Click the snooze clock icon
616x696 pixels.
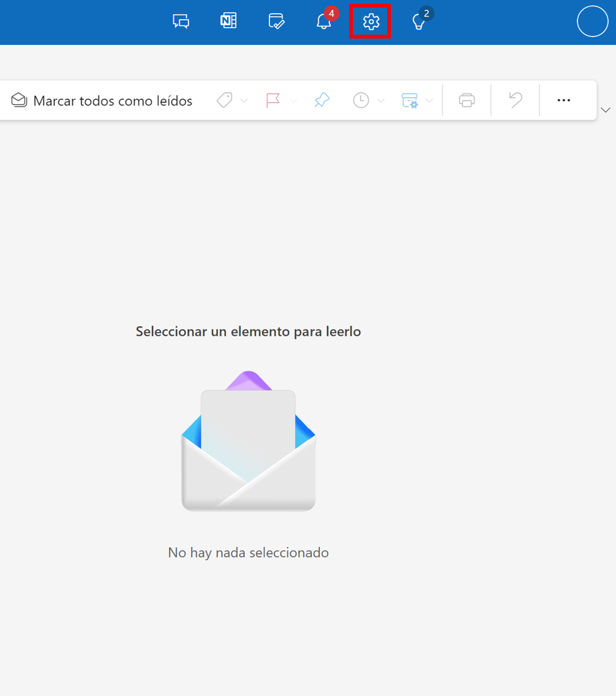(361, 100)
